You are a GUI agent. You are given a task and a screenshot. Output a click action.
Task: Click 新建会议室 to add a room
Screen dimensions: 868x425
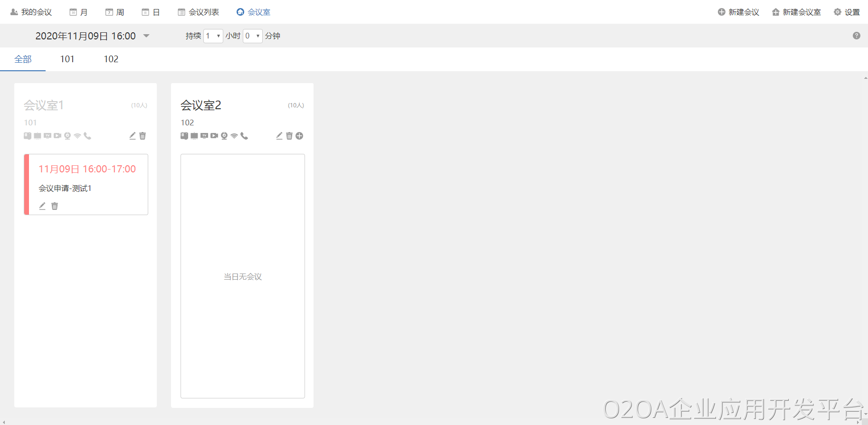coord(796,12)
